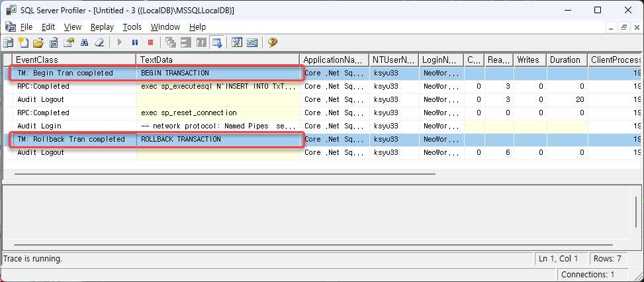Toggle the Auto Scroll window button

click(216, 42)
